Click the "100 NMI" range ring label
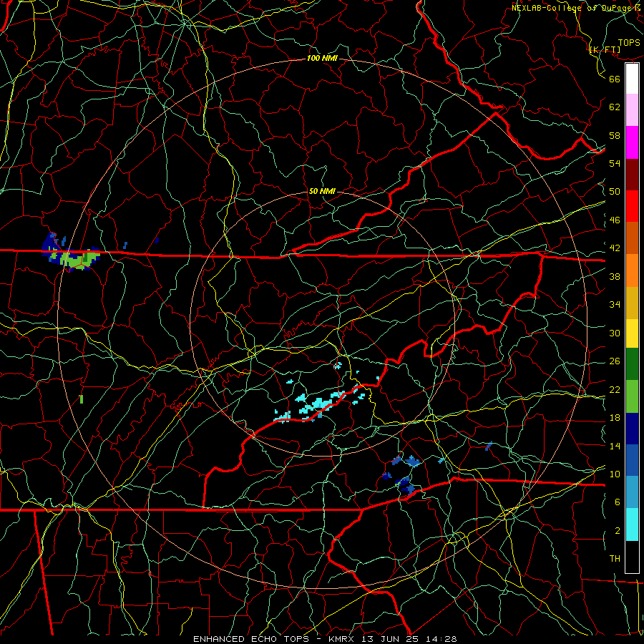 [322, 59]
